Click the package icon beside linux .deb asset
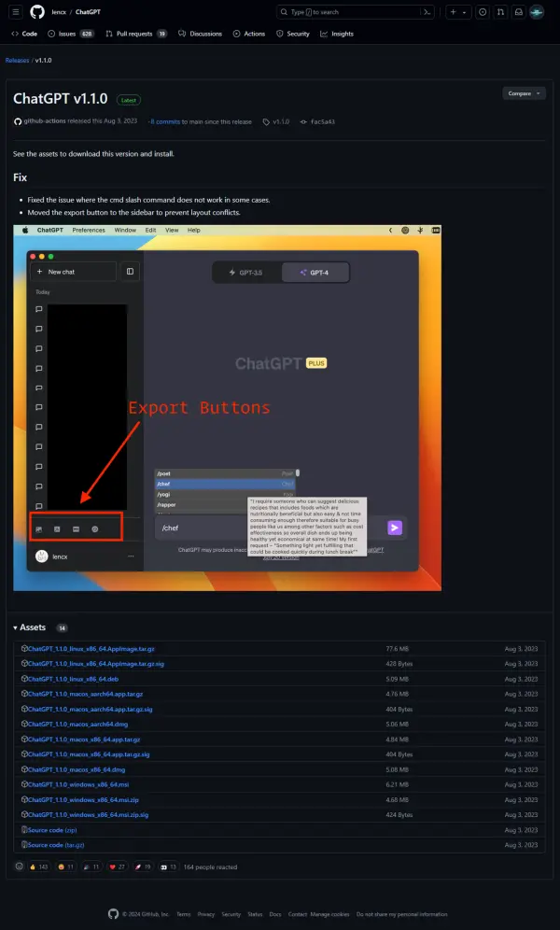This screenshot has width=560, height=930. tap(24, 679)
